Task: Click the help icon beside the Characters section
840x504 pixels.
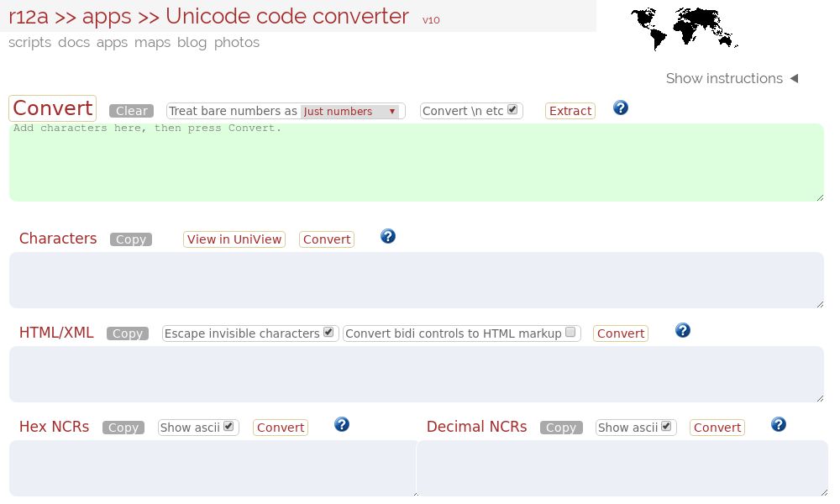Action: tap(388, 236)
